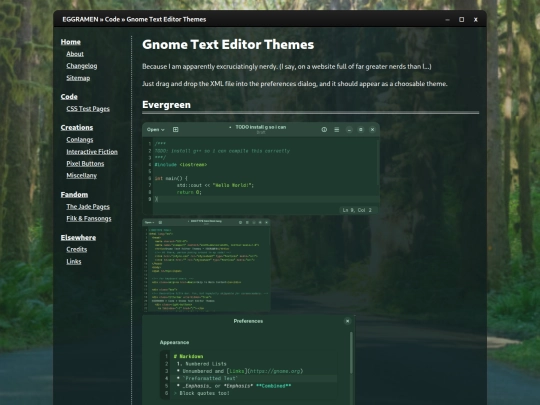Viewport: 540px width, 405px height.
Task: Click the close icon in first editor screenshot
Action: [x=372, y=130]
